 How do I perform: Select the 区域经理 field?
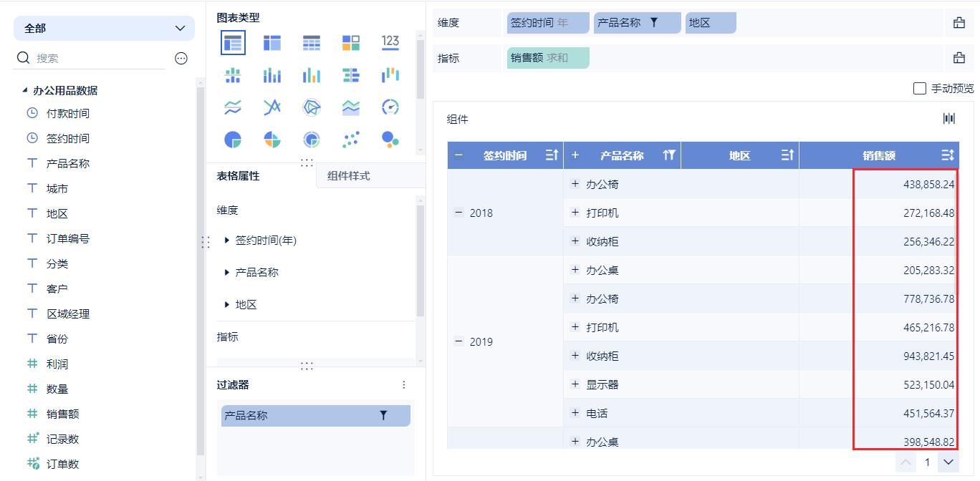click(68, 314)
